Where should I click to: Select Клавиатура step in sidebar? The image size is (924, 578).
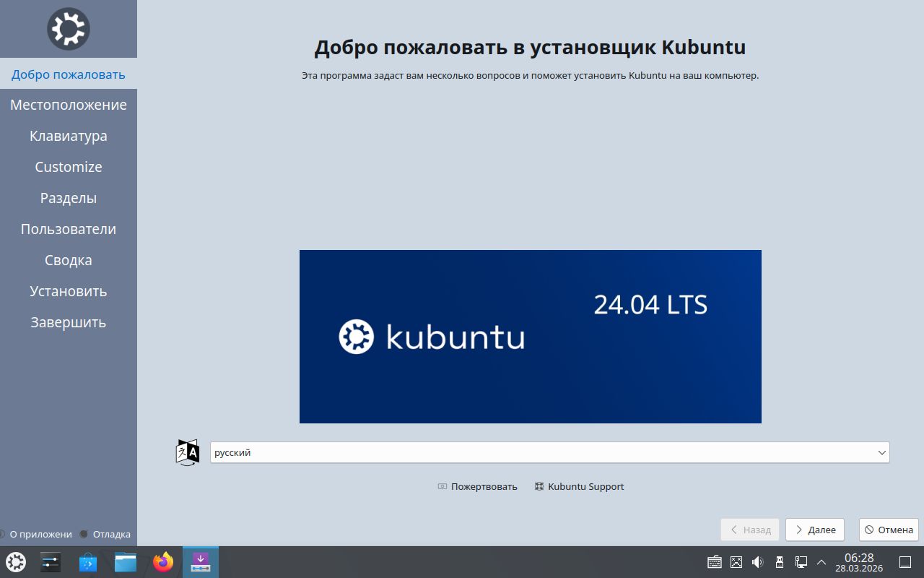tap(69, 136)
